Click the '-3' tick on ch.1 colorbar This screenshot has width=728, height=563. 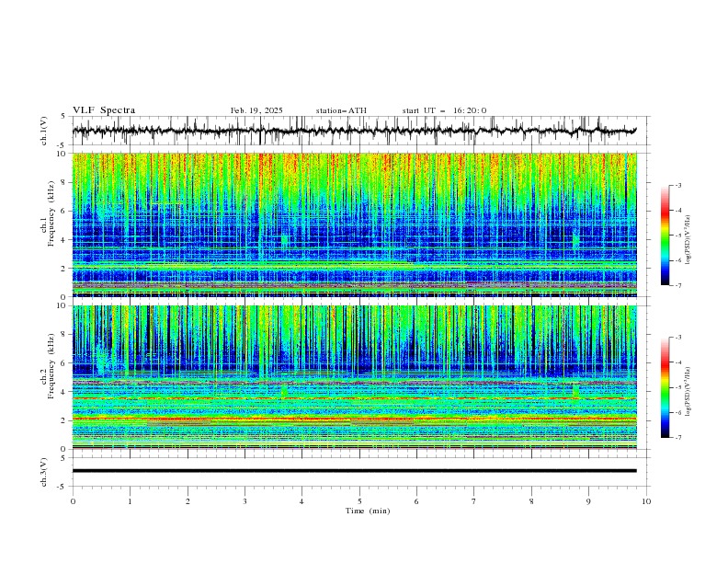[678, 185]
